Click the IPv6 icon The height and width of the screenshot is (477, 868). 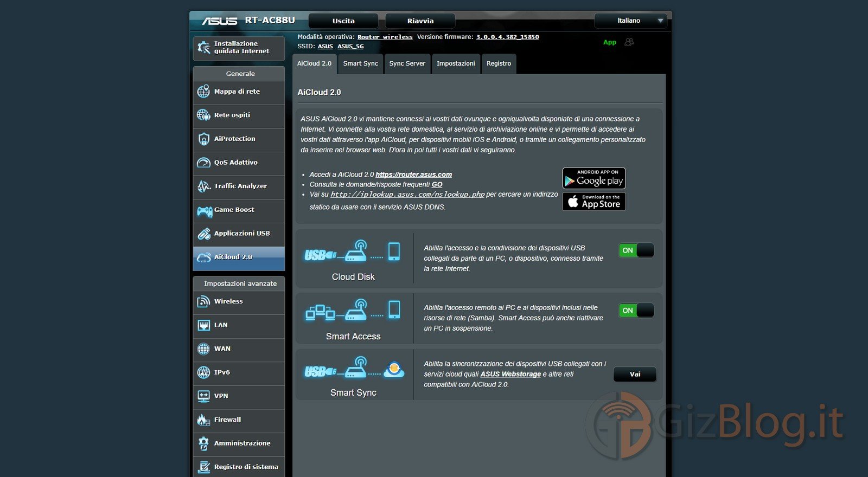click(203, 372)
